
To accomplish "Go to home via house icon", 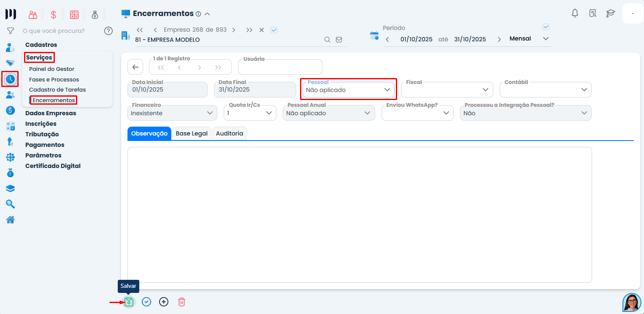I will [x=11, y=219].
